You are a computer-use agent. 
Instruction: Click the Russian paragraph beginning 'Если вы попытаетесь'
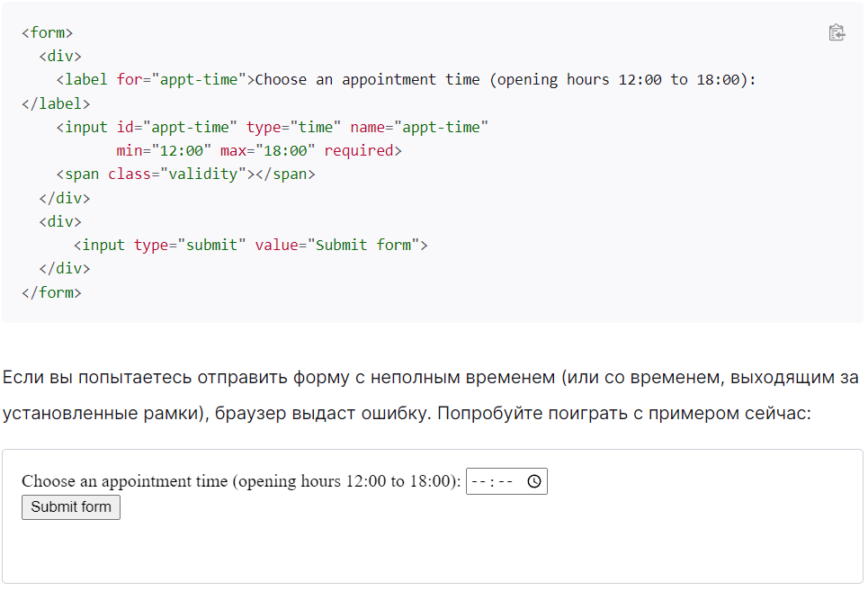click(x=431, y=395)
